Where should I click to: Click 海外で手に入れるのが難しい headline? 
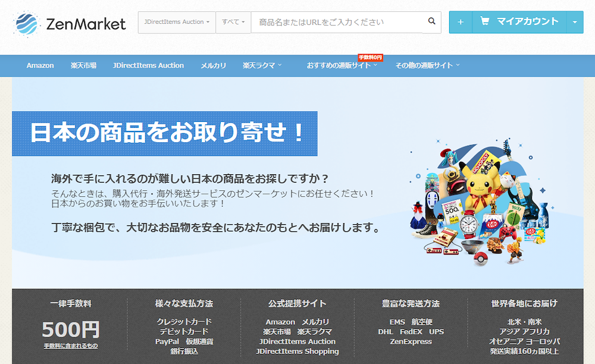(190, 178)
